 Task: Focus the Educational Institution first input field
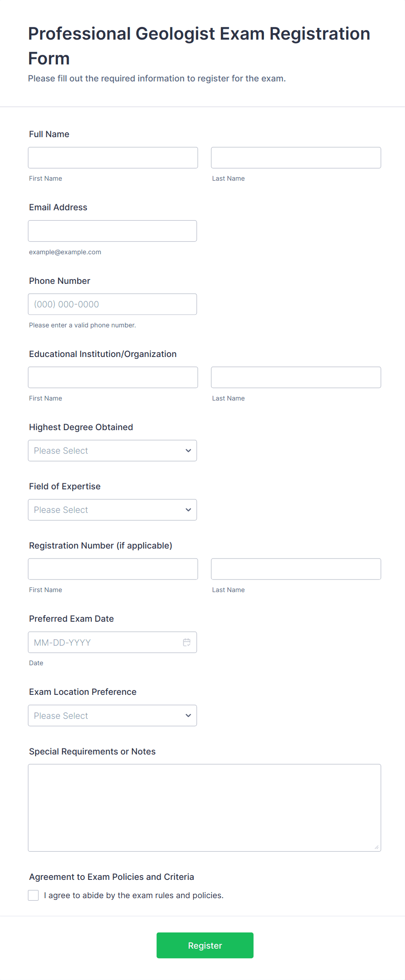(x=113, y=377)
